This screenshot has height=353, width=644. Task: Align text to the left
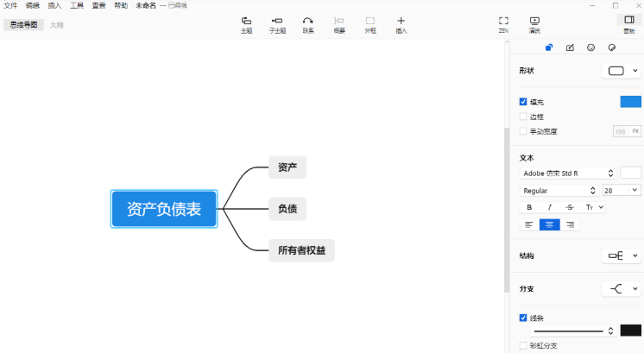tap(529, 224)
